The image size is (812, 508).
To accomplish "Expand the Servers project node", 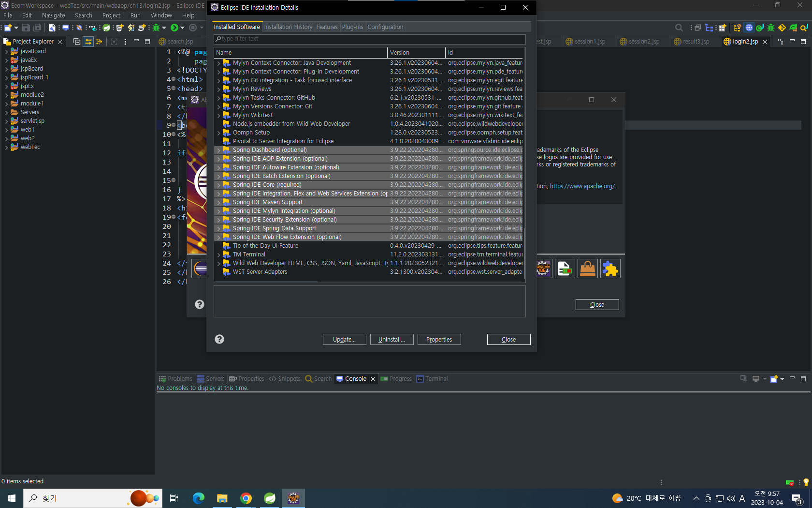I will 6,112.
